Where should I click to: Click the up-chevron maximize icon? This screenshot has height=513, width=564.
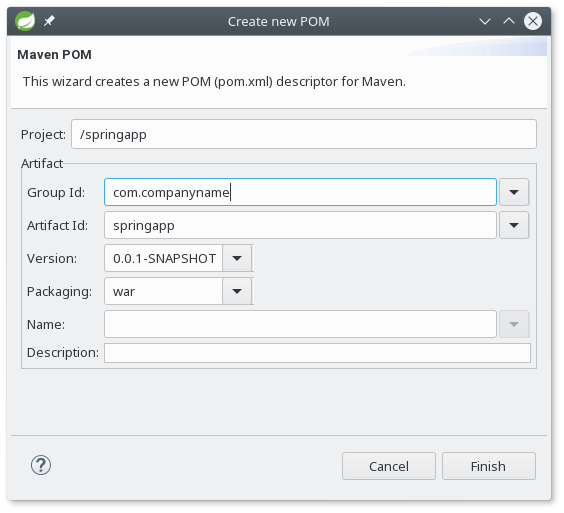pos(509,21)
